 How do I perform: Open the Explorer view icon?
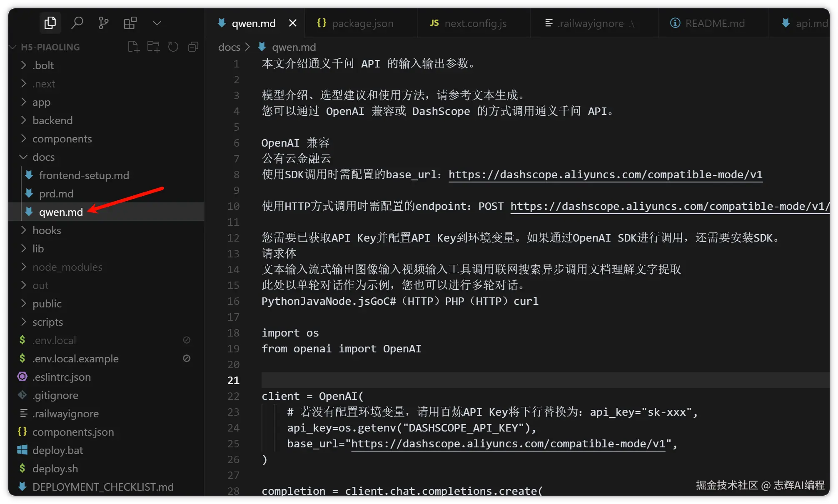tap(50, 23)
